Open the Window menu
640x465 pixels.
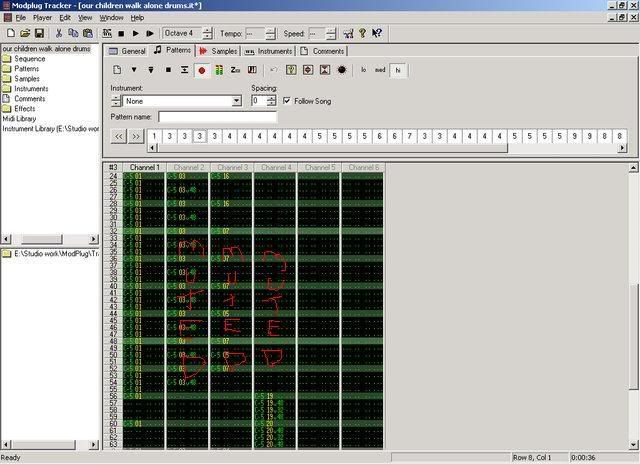pyautogui.click(x=111, y=18)
